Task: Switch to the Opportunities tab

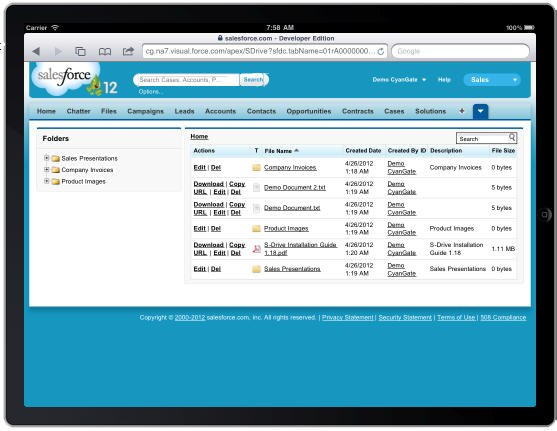Action: [x=309, y=111]
